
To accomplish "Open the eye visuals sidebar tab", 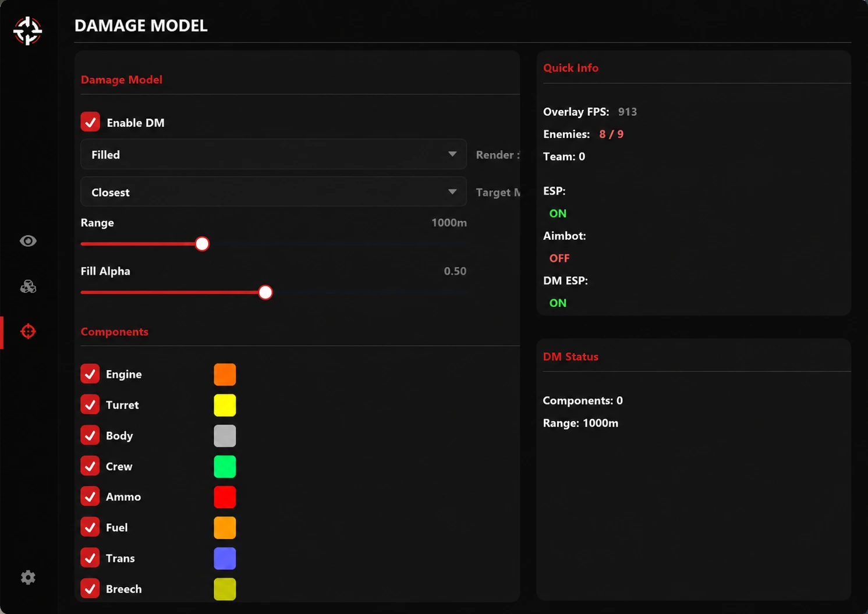I will (28, 241).
